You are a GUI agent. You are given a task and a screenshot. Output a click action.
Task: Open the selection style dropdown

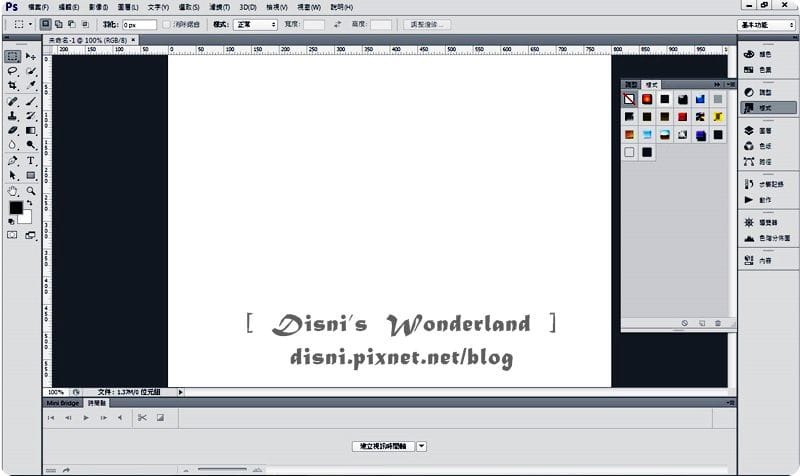255,24
